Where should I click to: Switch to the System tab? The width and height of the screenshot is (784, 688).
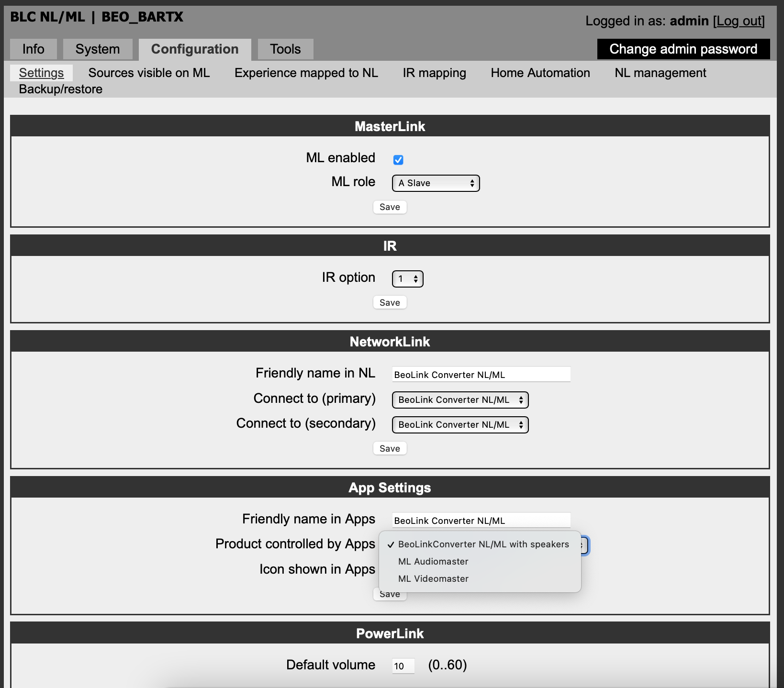tap(98, 49)
